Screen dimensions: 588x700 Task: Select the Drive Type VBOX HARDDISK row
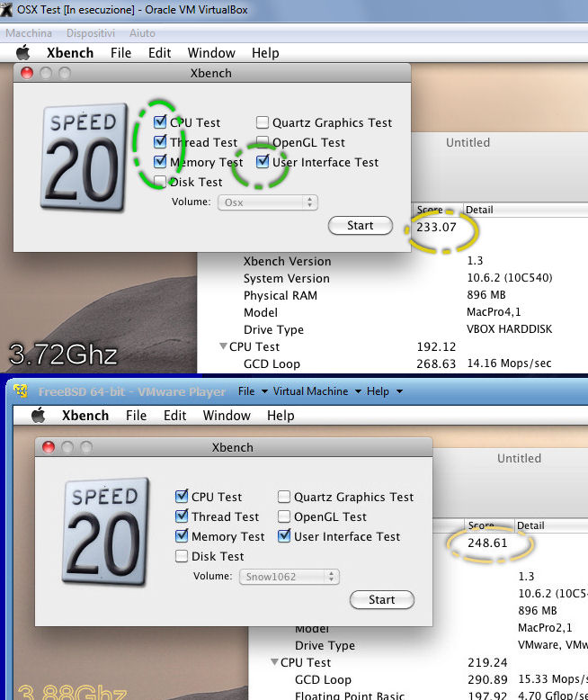tap(393, 329)
